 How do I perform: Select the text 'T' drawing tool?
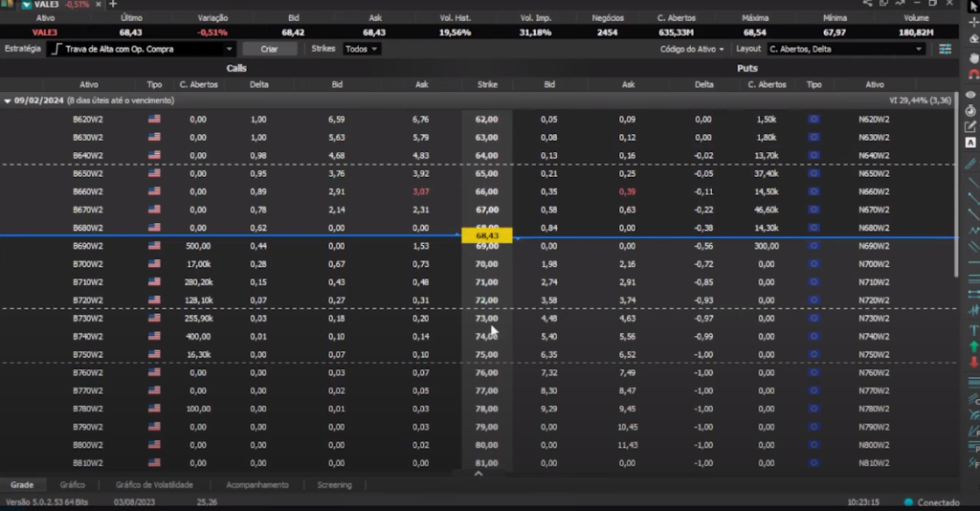(973, 329)
